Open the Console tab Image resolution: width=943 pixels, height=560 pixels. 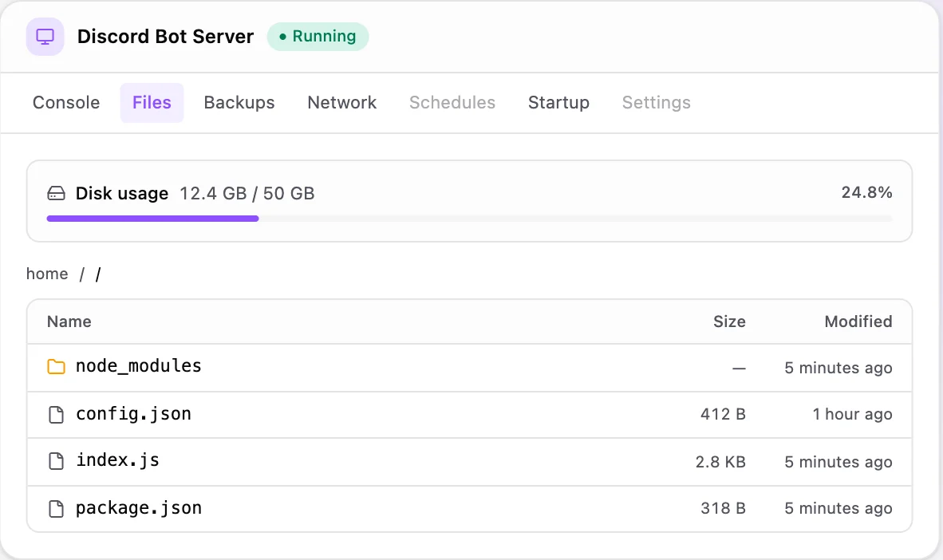[66, 102]
